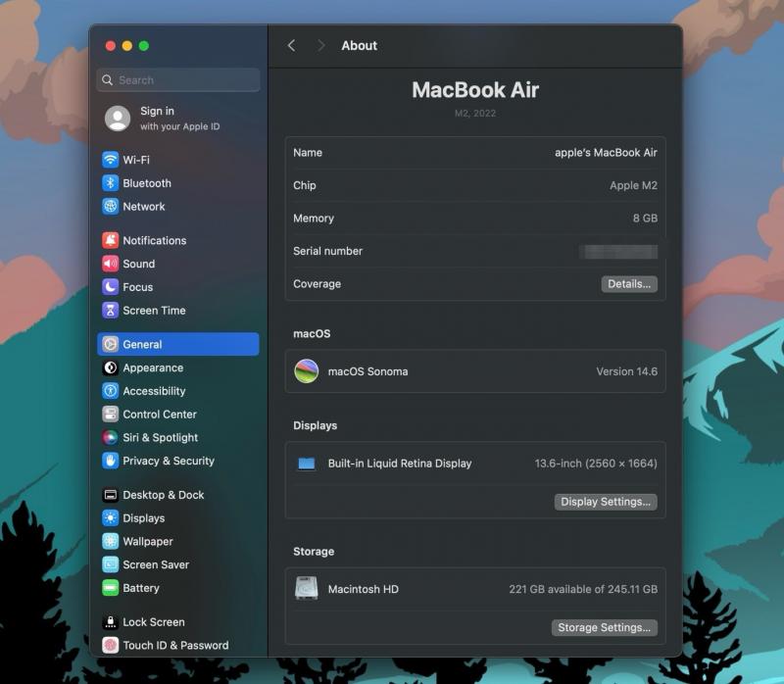
Task: Open Storage Settings button
Action: pos(604,627)
